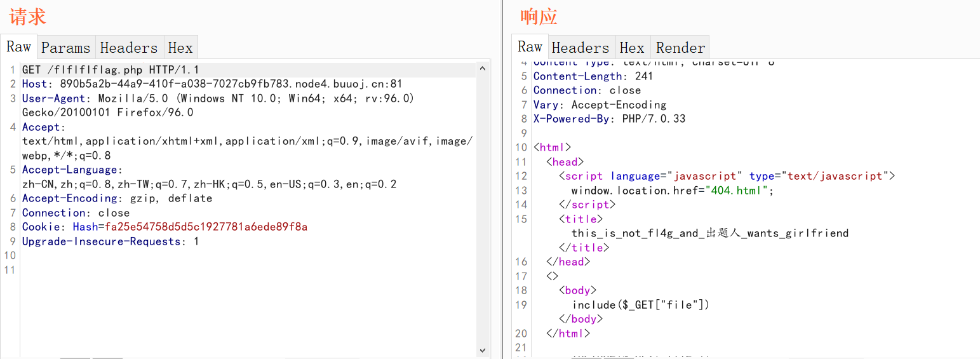This screenshot has width=980, height=359.
Task: Click the User-Agent header name
Action: point(53,98)
